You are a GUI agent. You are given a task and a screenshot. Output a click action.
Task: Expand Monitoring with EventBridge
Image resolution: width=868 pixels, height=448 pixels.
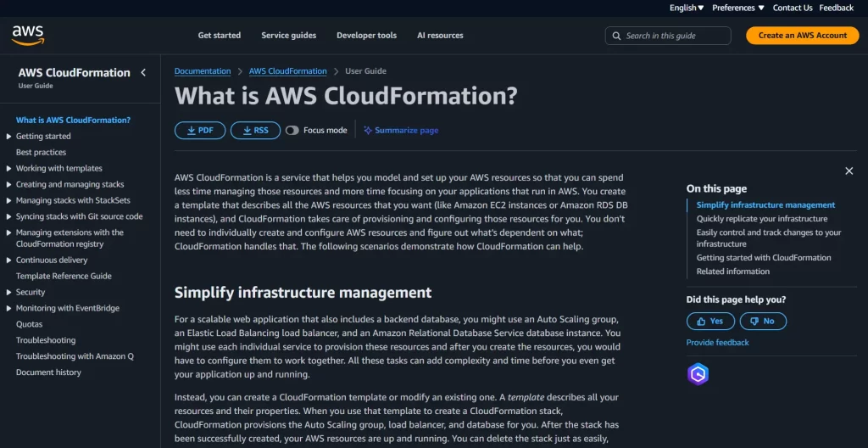tap(8, 308)
